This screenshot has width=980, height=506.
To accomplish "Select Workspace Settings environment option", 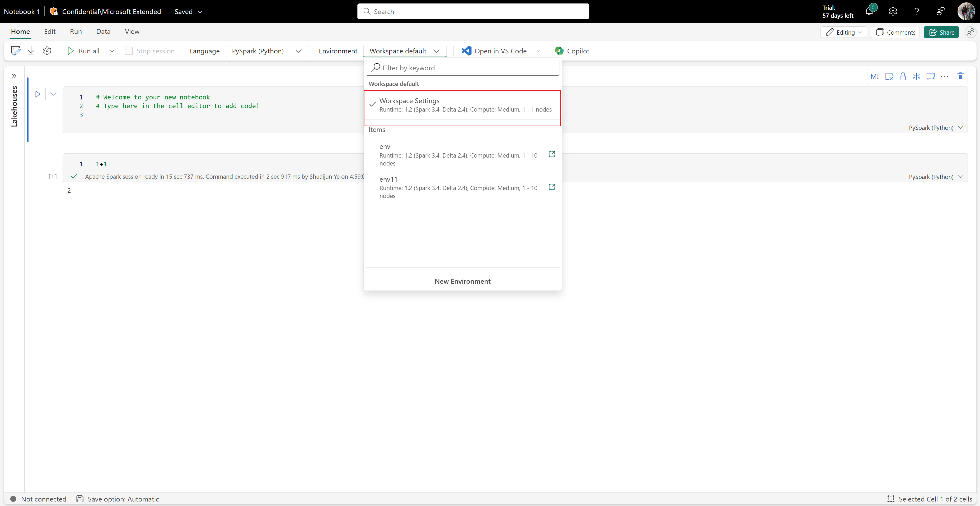I will point(461,104).
